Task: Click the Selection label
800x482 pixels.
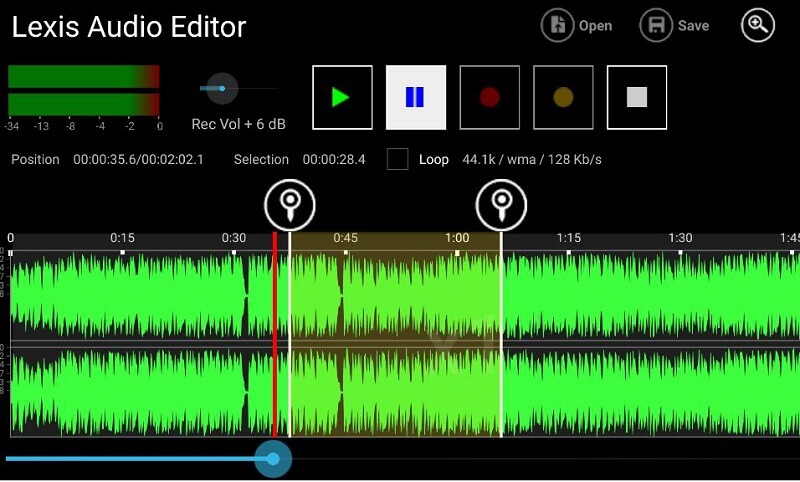Action: pyautogui.click(x=261, y=160)
